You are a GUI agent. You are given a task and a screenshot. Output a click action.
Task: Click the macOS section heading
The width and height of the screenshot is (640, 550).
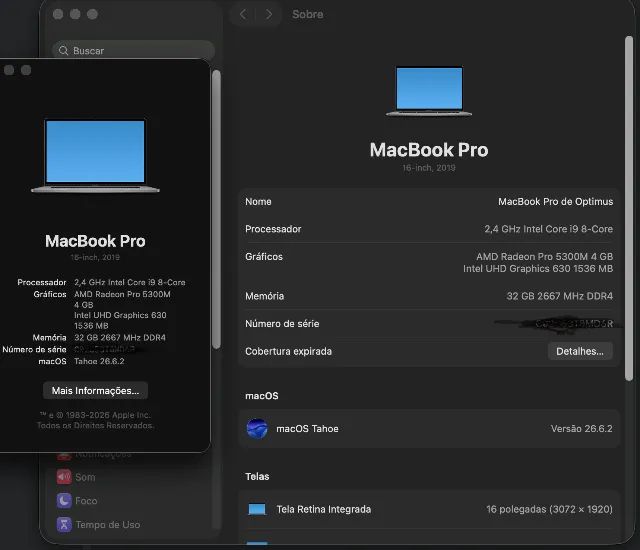(x=262, y=396)
